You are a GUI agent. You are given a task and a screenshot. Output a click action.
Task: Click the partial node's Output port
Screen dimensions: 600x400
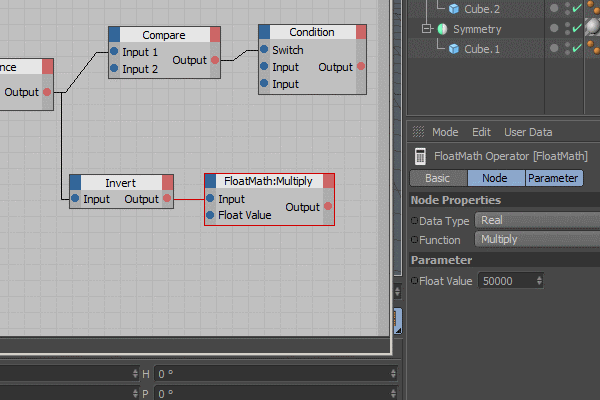47,92
